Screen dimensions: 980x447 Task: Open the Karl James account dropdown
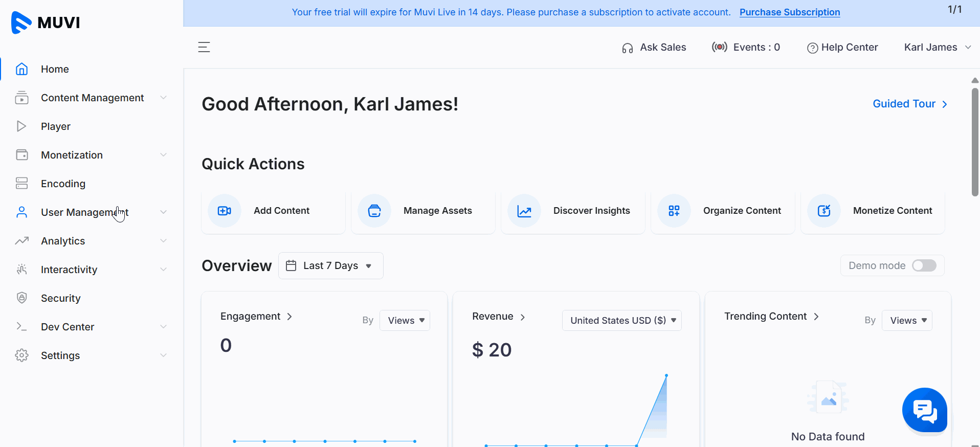click(938, 47)
